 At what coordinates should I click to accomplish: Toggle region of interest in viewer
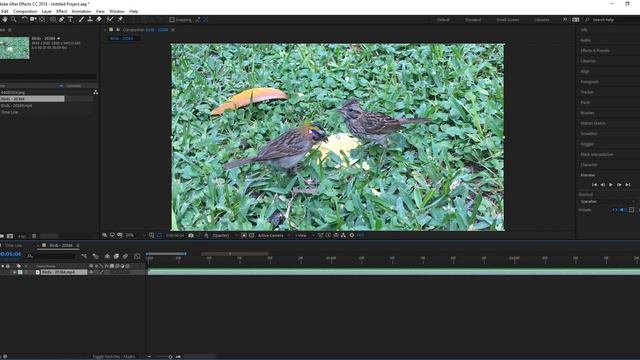244,236
